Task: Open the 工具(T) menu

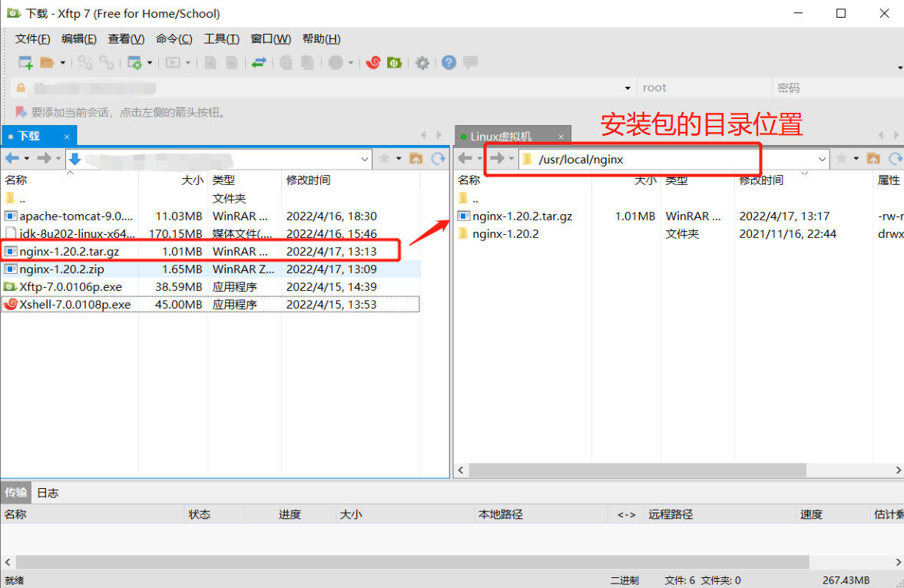Action: (x=221, y=38)
